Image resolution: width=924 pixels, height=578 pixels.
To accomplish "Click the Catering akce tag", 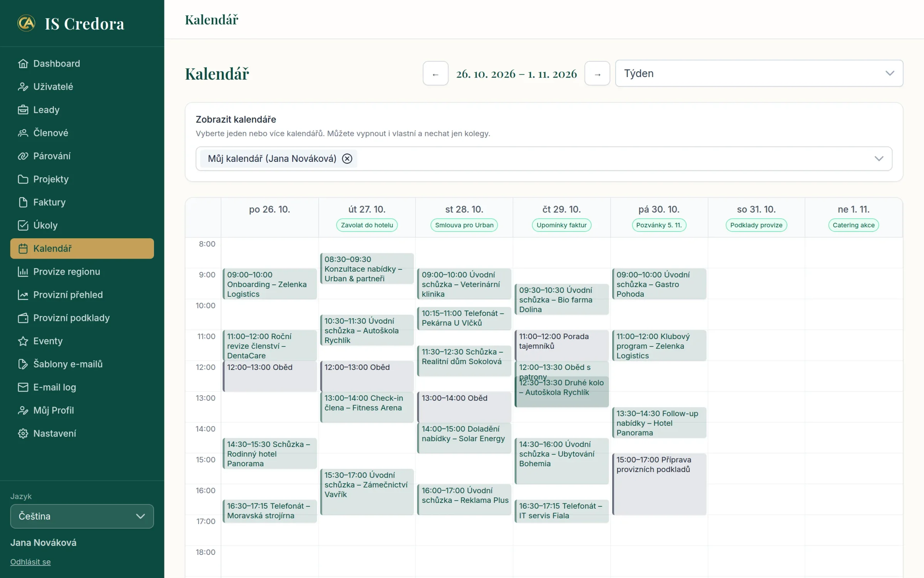I will click(854, 225).
